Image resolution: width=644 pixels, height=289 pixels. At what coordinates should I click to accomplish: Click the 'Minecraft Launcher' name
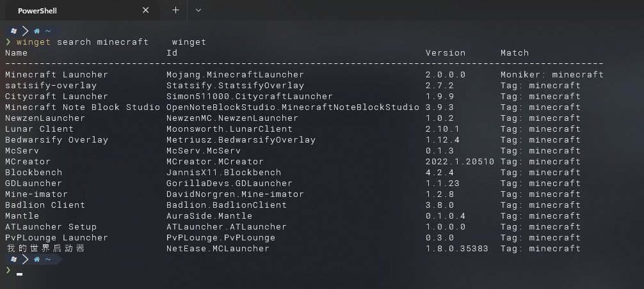click(57, 75)
